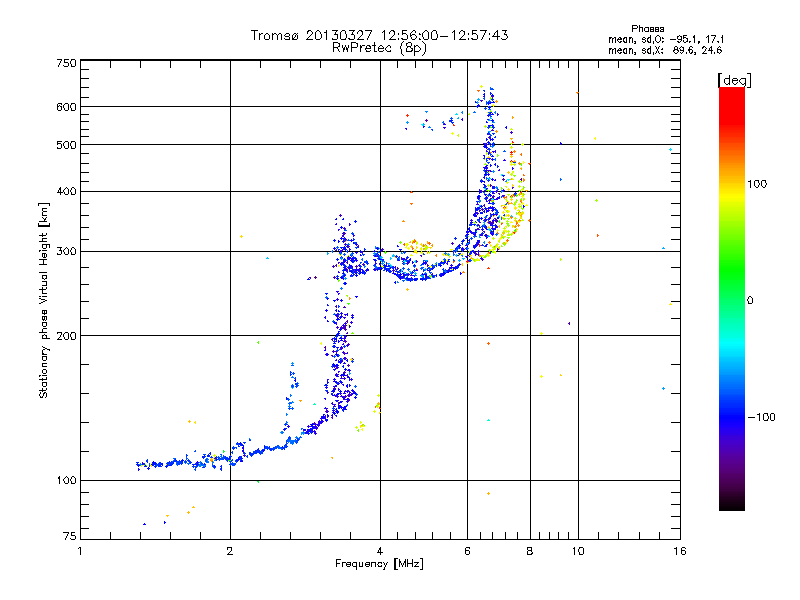Click the x-axis '10' tick label

[x=578, y=551]
